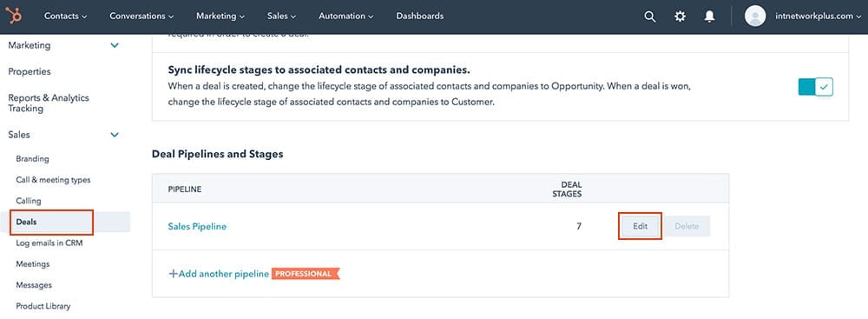Viewport: 868px width, 319px height.
Task: Open Call & meeting types settings
Action: click(x=53, y=180)
